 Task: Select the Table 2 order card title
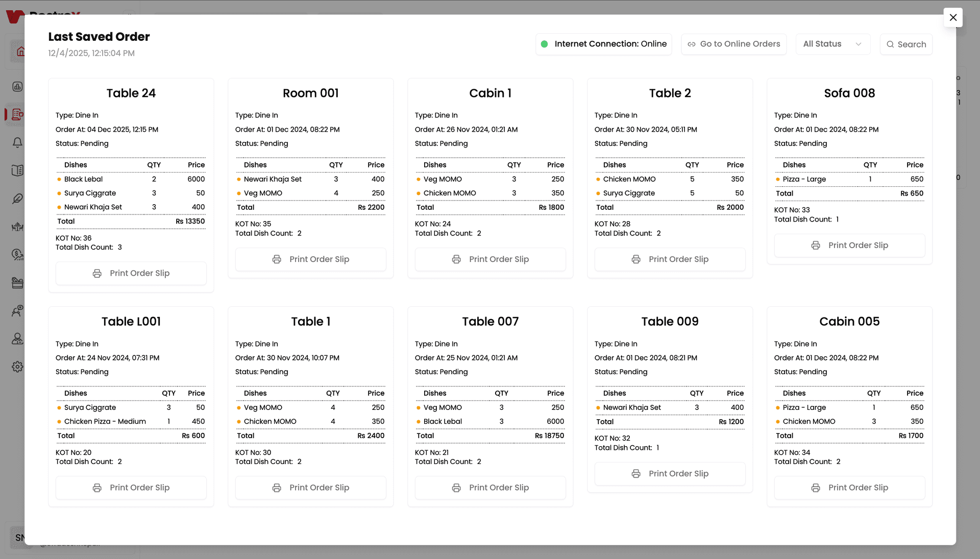(x=670, y=93)
